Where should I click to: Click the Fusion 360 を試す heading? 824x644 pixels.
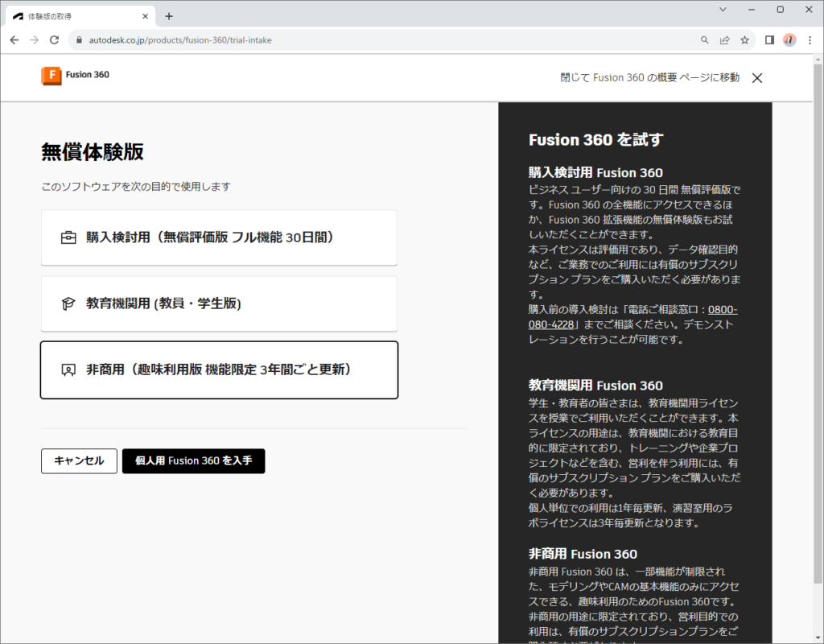point(596,140)
